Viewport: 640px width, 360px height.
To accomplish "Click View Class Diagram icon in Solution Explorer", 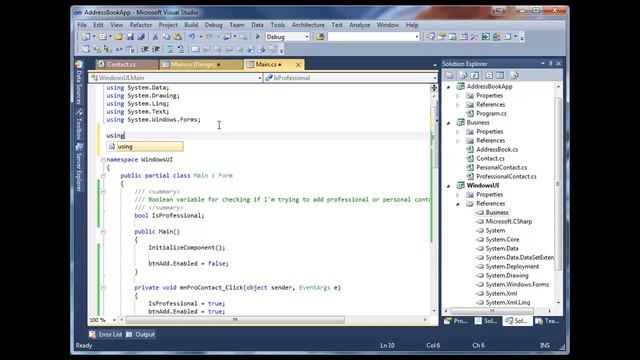I will pos(514,76).
